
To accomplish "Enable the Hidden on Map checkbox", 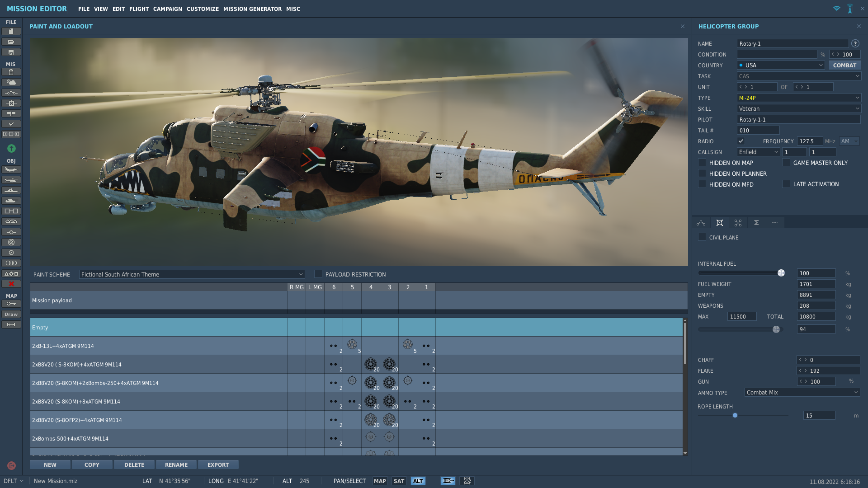I will tap(702, 163).
